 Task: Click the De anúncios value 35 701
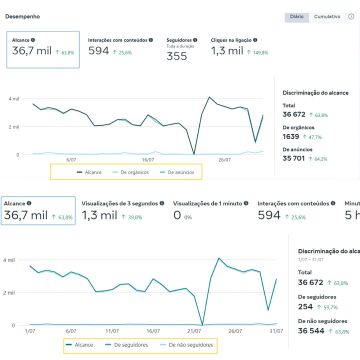click(293, 158)
